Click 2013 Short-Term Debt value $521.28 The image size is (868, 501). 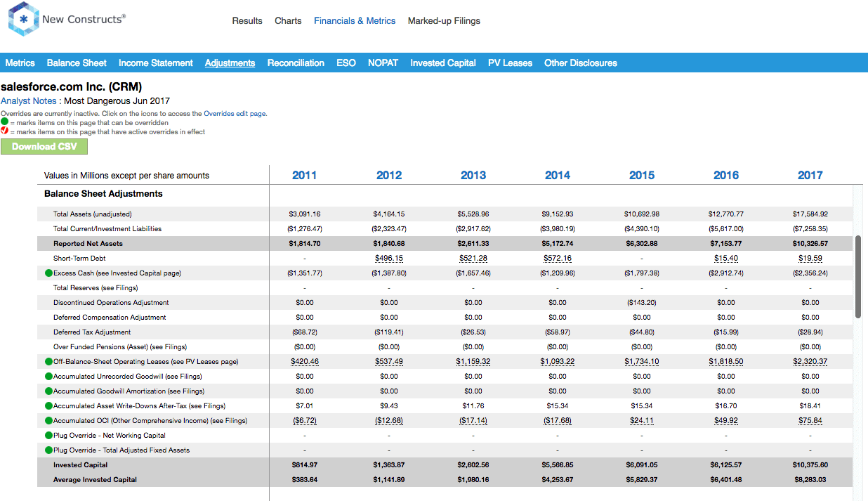click(x=473, y=259)
